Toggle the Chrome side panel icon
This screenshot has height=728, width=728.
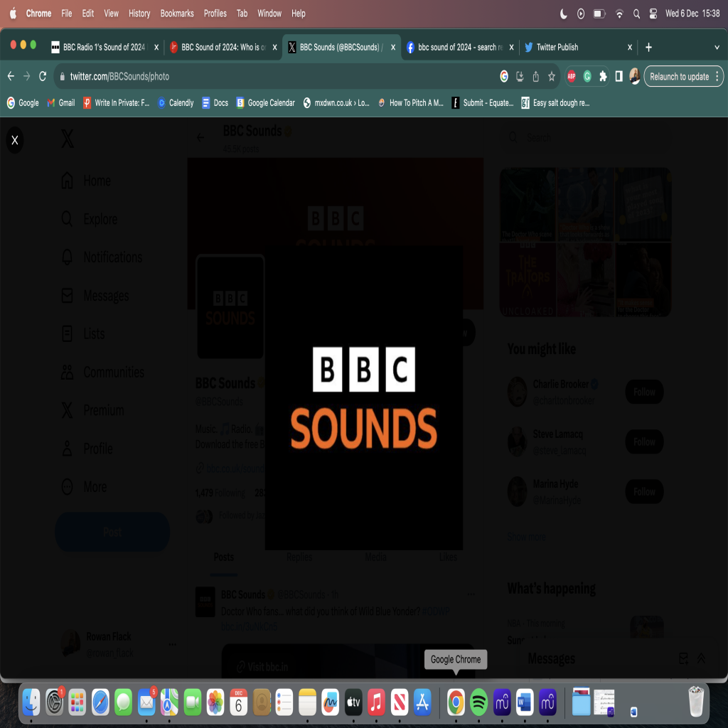coord(619,77)
